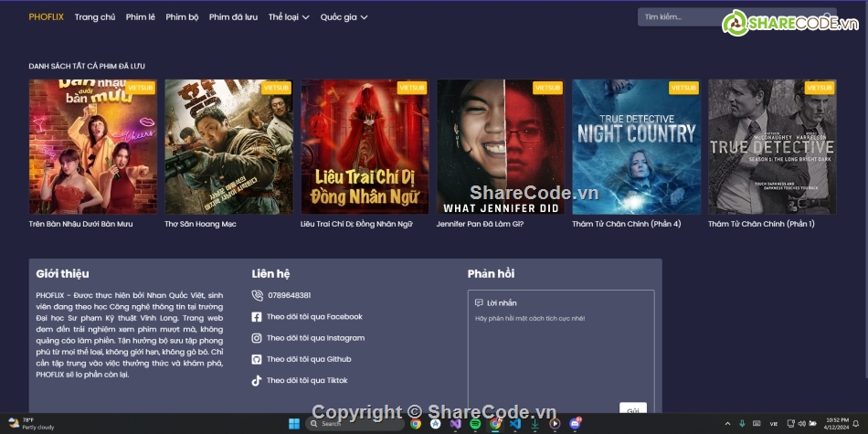Open Thợ Săn Hoang Mạc poster
The width and height of the screenshot is (868, 434).
point(228,147)
